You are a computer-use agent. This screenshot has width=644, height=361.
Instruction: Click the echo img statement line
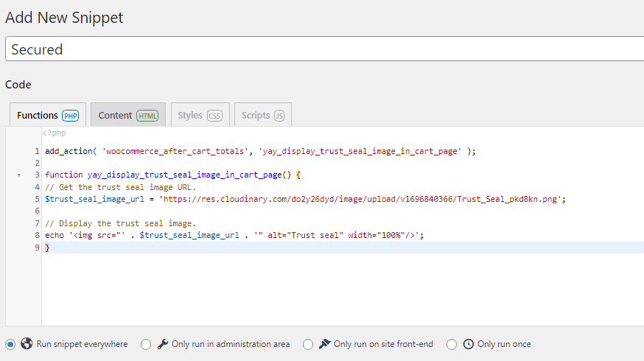point(234,235)
